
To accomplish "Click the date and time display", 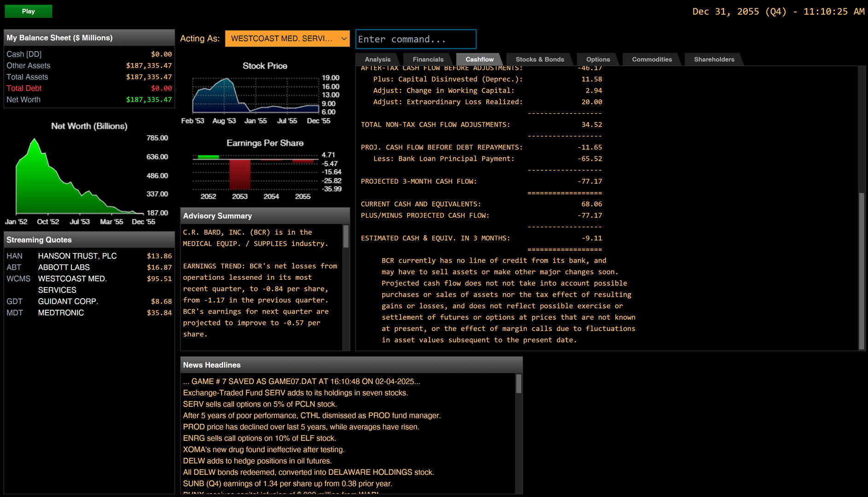I will pos(778,12).
